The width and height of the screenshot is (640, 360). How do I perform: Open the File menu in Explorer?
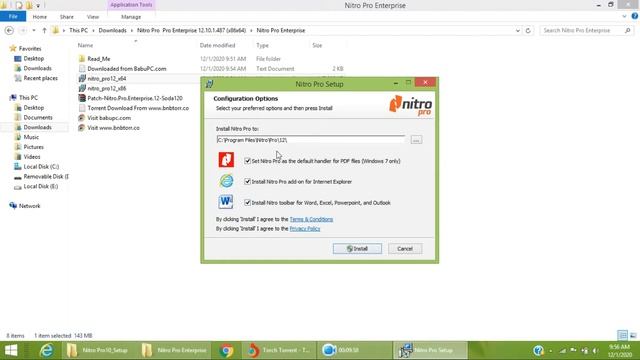13,16
